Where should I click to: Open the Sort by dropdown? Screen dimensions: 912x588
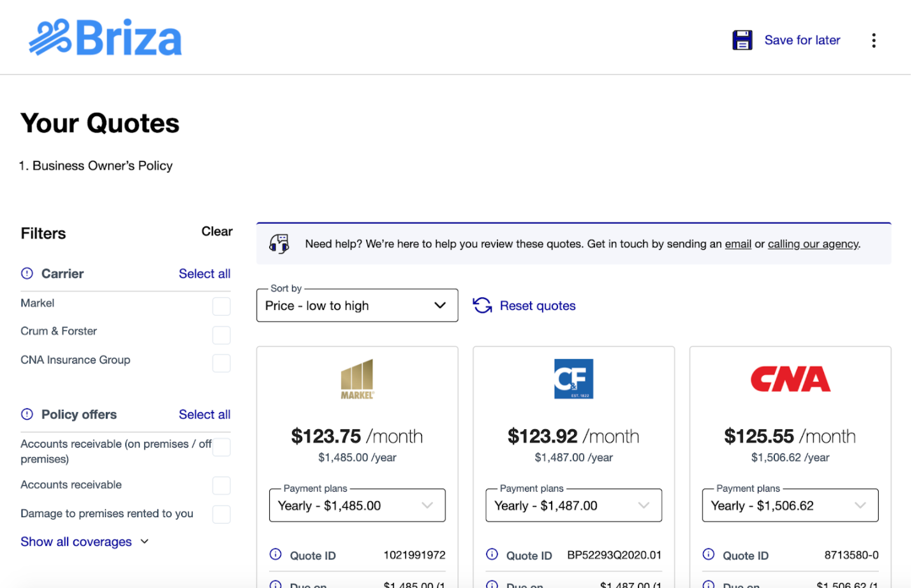point(357,305)
